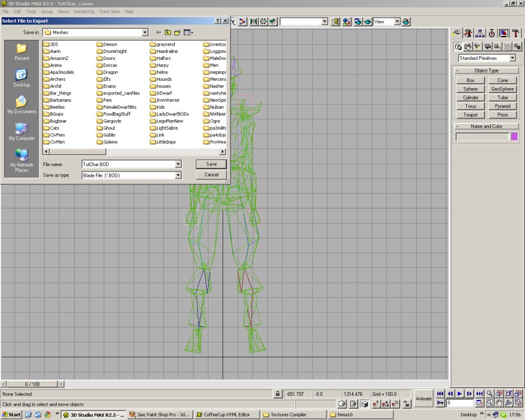Select the Helpers create category icon
Viewport: 525px width, 420px height.
coord(498,47)
